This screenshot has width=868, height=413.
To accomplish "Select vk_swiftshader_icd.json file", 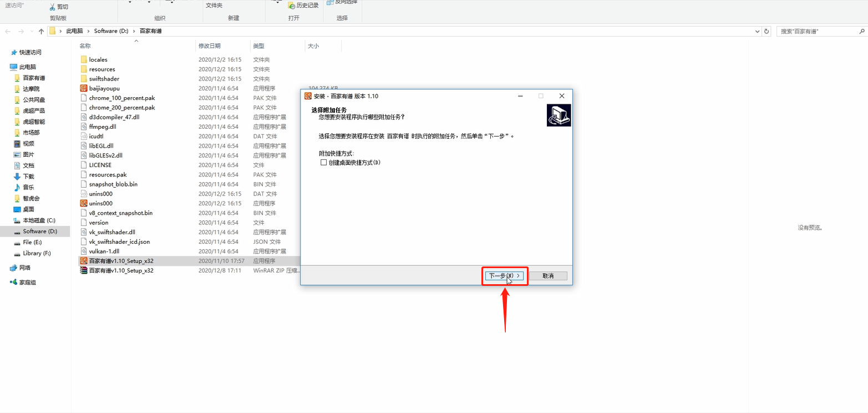I will tap(119, 241).
